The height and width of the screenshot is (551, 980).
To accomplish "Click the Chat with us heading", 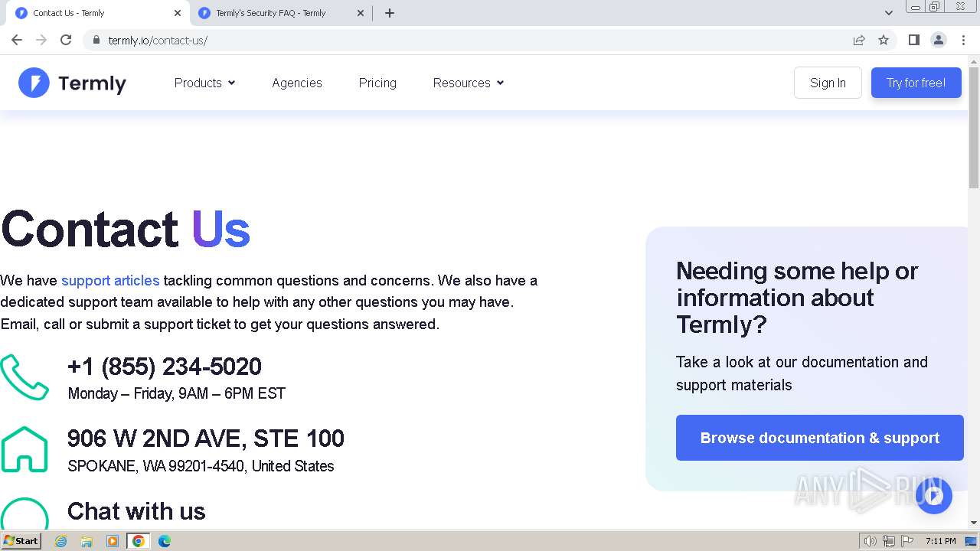I will [136, 511].
